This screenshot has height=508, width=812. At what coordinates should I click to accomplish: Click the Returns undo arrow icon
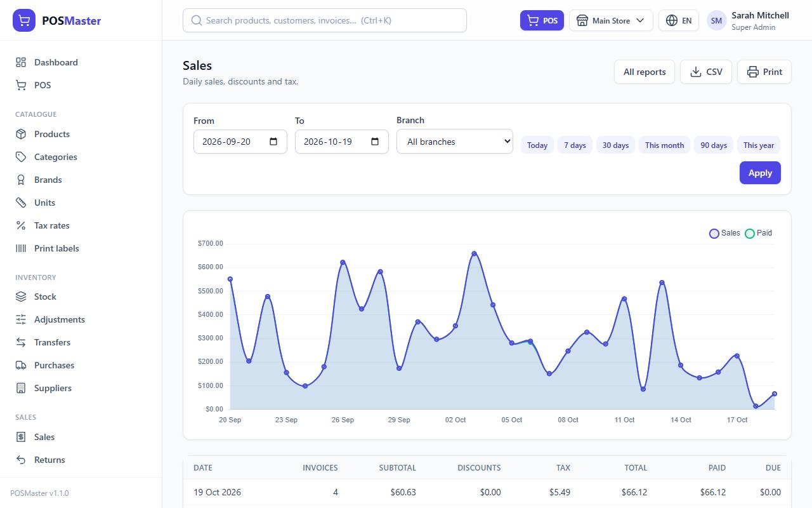click(x=21, y=460)
